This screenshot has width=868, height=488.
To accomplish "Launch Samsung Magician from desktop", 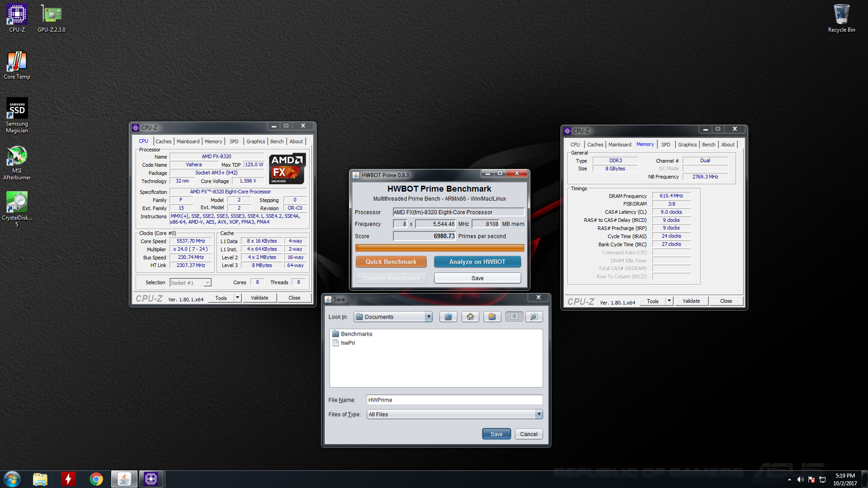I will (x=17, y=115).
